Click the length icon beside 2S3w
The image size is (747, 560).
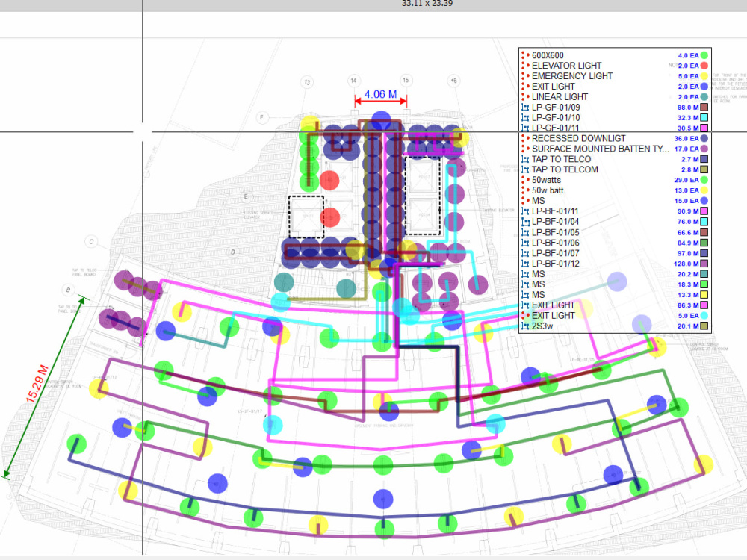coord(525,326)
